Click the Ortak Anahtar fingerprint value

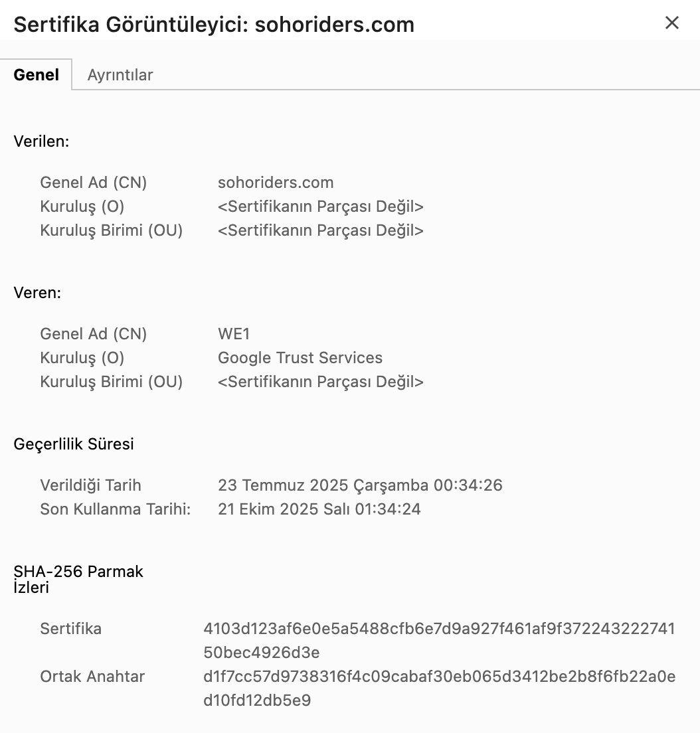coord(439,688)
